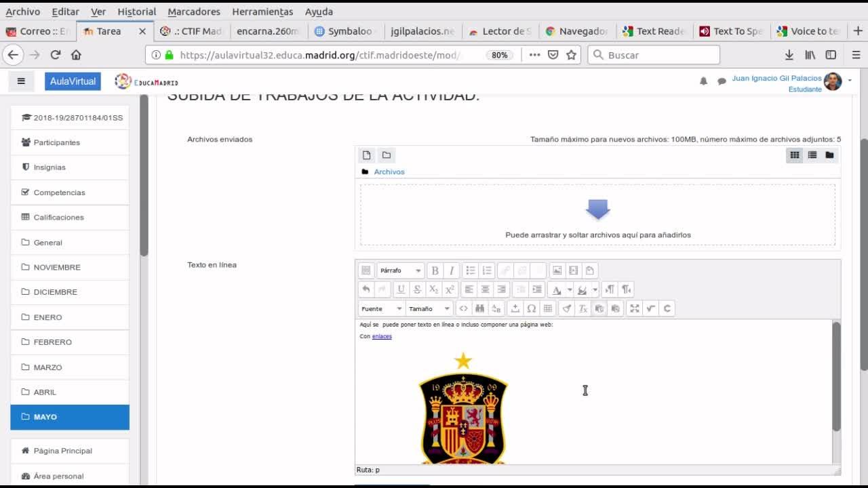Open the Historial menu

137,12
